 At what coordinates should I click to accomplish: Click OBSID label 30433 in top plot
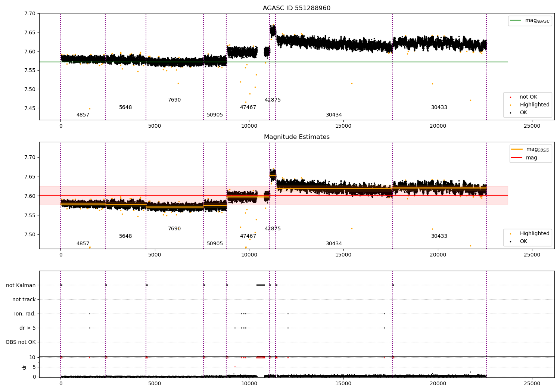[439, 108]
